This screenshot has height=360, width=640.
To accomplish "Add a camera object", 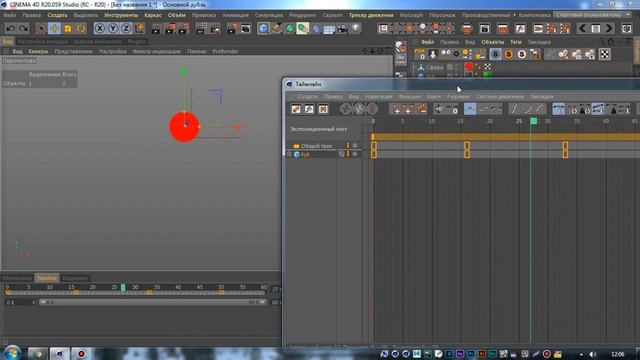I will point(342,28).
